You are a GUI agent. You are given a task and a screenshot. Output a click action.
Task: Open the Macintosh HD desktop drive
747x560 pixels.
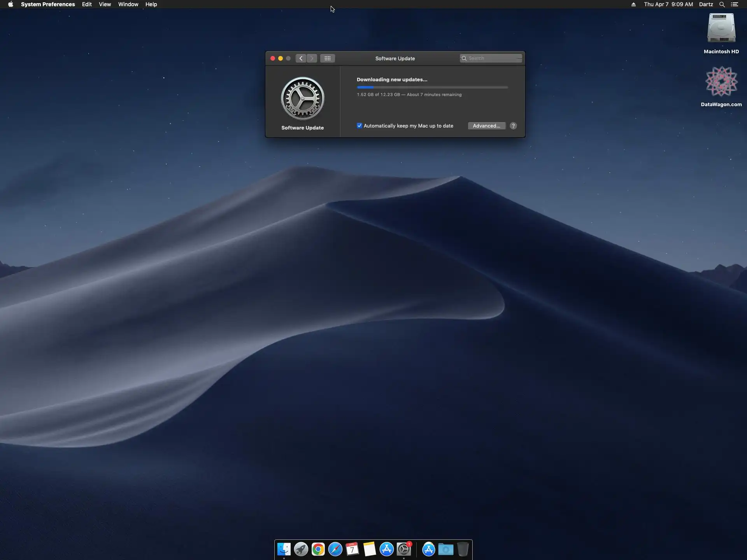click(x=721, y=28)
